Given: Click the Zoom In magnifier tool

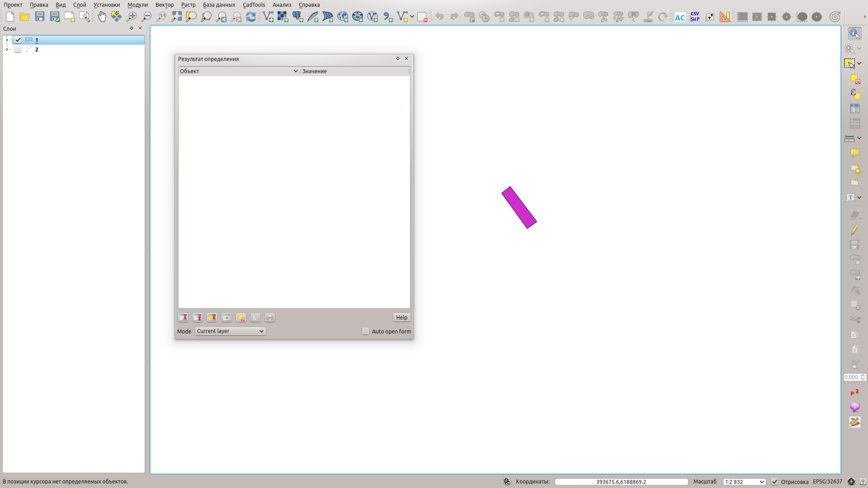Looking at the screenshot, I should click(132, 17).
